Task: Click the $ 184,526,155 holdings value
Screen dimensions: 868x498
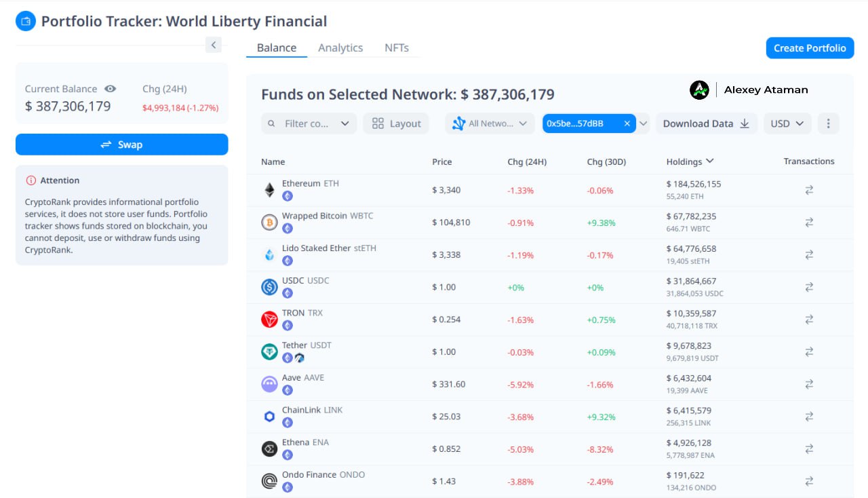Action: point(694,184)
